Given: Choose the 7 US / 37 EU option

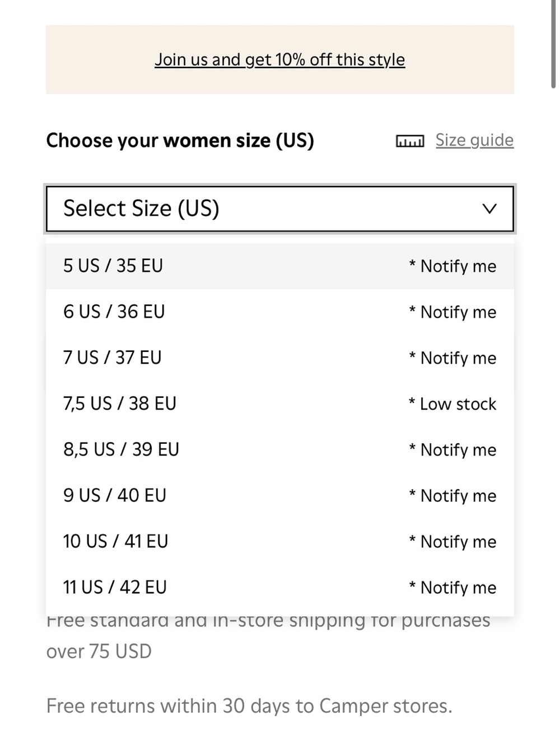Looking at the screenshot, I should tap(279, 358).
